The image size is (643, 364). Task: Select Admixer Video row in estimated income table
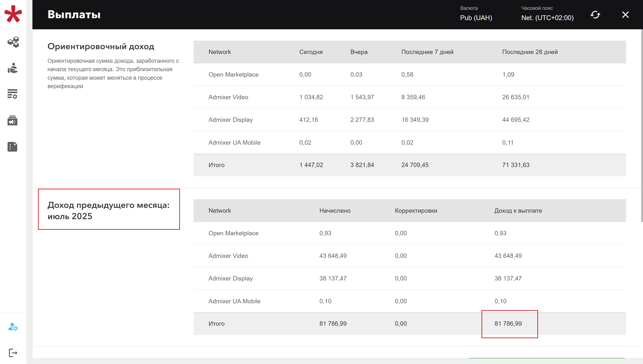(409, 97)
